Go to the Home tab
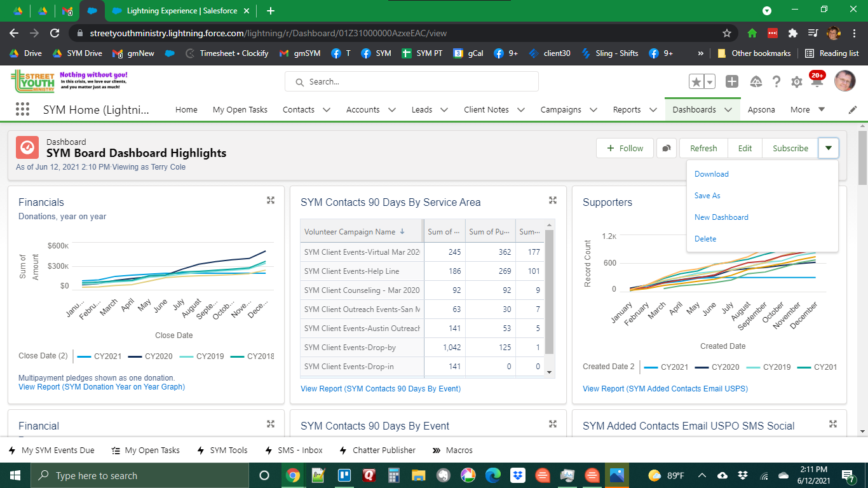The image size is (868, 488). (x=186, y=109)
